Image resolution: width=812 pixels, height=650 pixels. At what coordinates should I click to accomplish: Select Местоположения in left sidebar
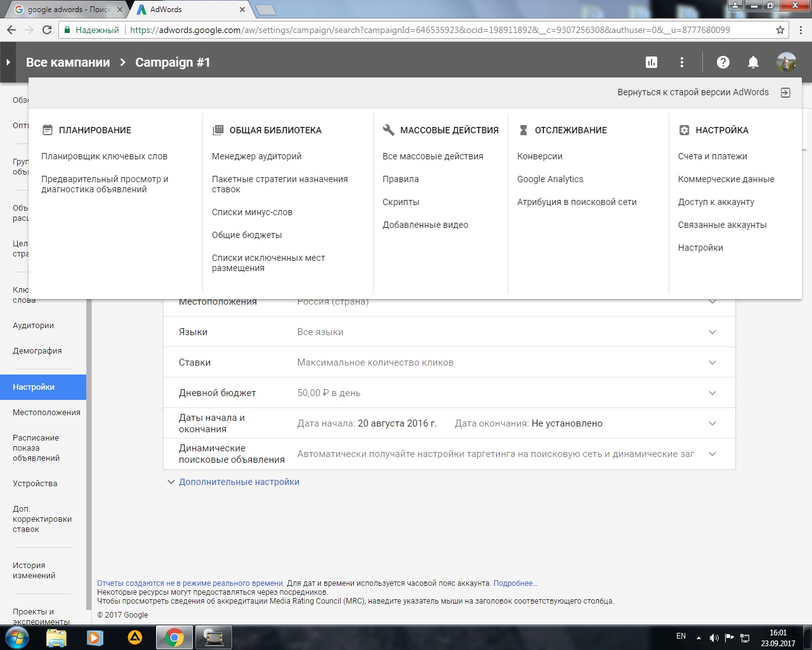click(46, 413)
